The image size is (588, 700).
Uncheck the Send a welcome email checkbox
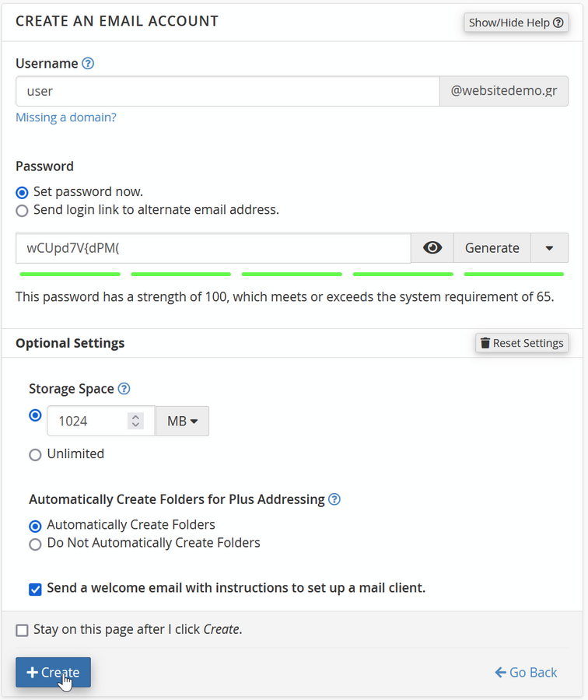tap(35, 589)
